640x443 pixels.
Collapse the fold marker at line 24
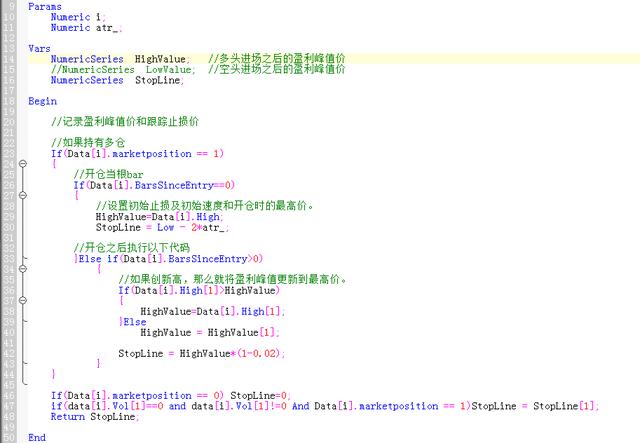click(22, 163)
